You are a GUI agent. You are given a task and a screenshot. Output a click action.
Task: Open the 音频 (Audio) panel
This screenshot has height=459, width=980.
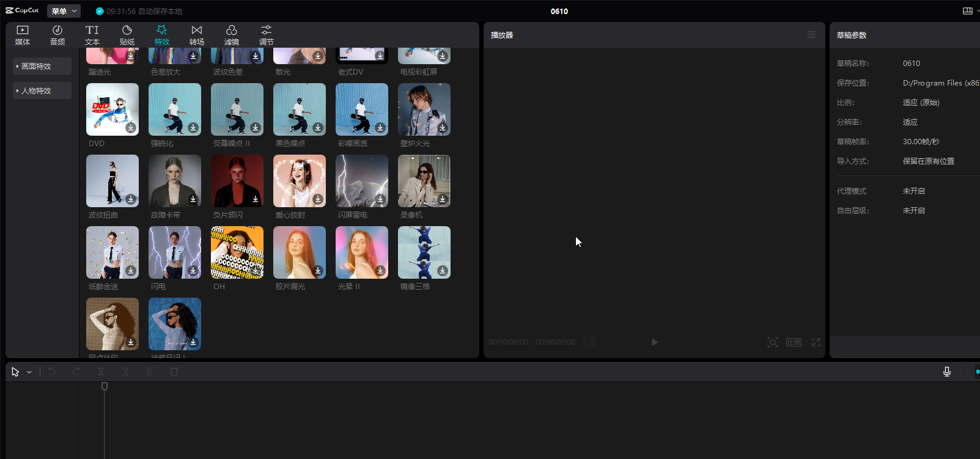(57, 35)
